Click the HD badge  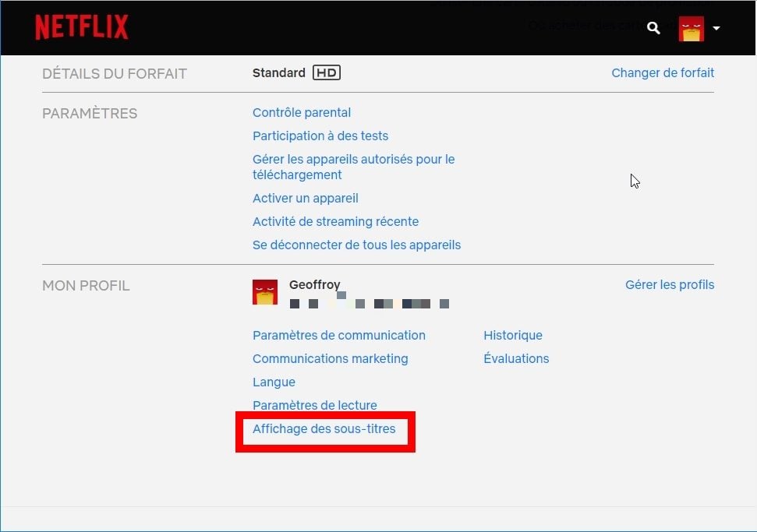[327, 73]
